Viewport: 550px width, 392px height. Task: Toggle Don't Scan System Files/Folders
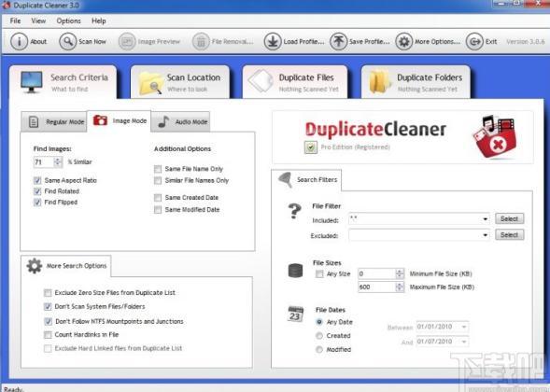[48, 307]
